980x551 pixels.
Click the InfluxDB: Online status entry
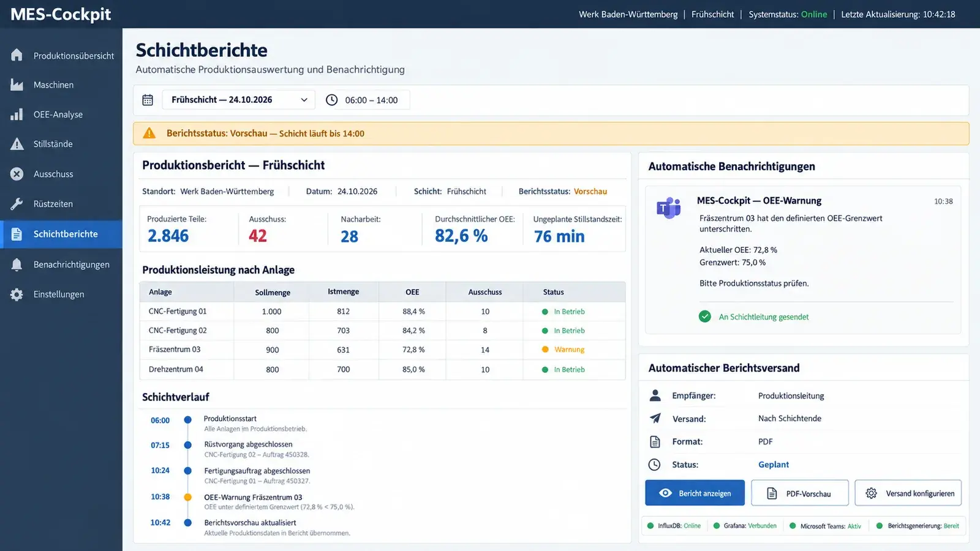tap(674, 526)
